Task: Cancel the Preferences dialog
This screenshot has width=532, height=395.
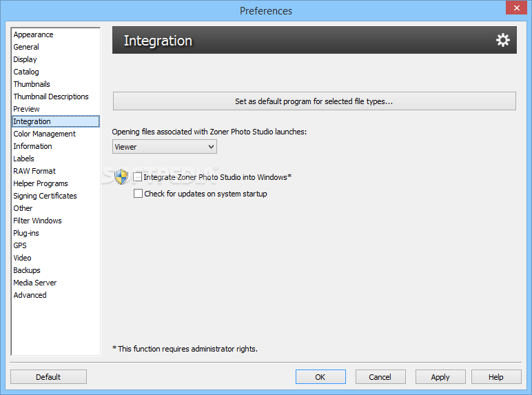Action: [380, 377]
